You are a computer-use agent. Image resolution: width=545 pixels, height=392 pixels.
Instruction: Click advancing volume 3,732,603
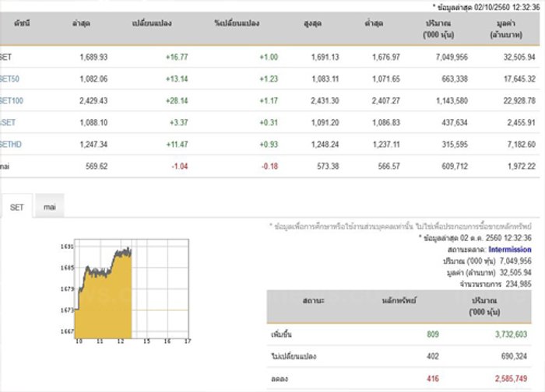coord(511,334)
